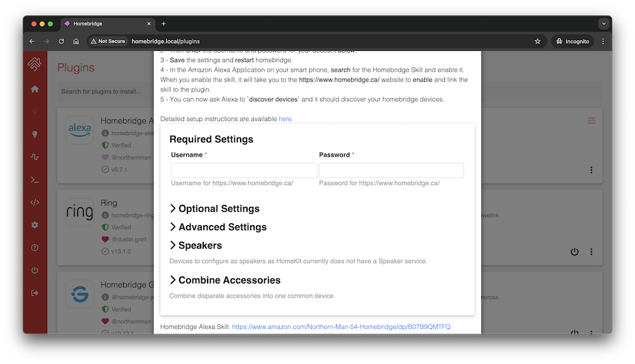Open the Chrome three-dot menu
The image size is (635, 364).
coord(603,41)
